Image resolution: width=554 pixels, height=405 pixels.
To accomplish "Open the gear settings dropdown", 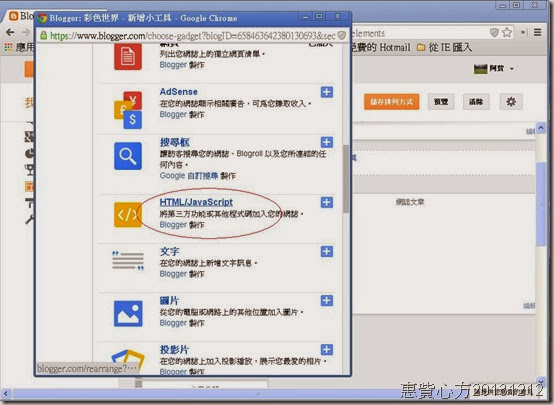I will [x=511, y=102].
